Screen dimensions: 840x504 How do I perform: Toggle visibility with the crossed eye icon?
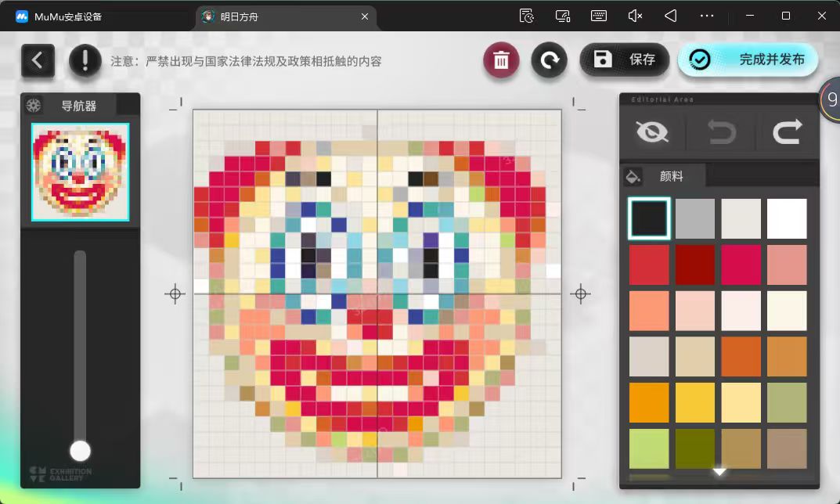point(652,131)
